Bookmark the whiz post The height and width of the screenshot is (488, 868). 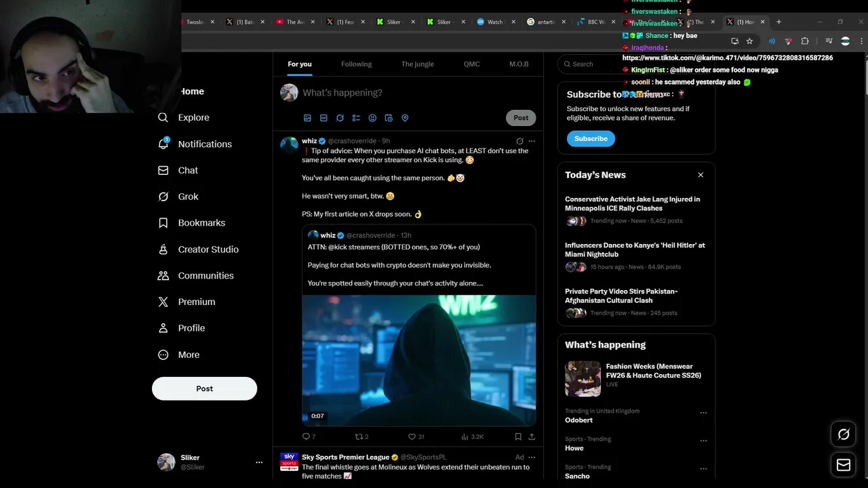pyautogui.click(x=518, y=436)
